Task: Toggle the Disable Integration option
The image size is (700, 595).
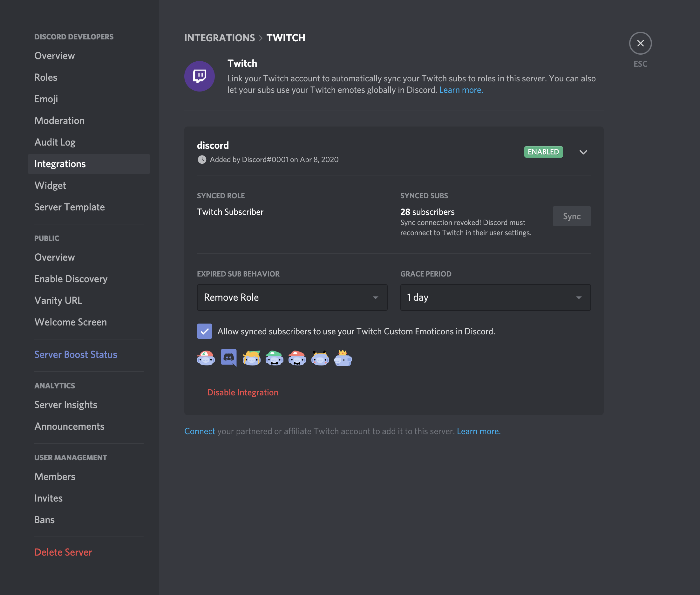Action: click(242, 392)
